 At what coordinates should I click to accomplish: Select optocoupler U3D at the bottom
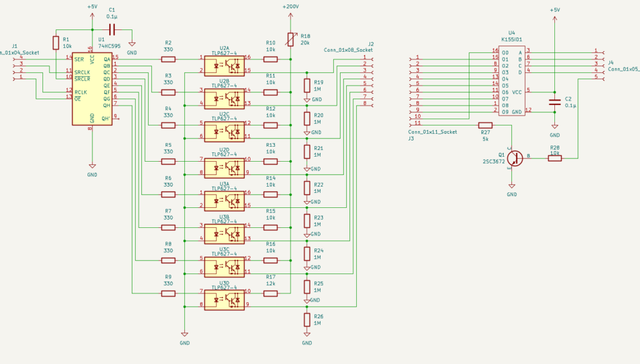(x=224, y=298)
